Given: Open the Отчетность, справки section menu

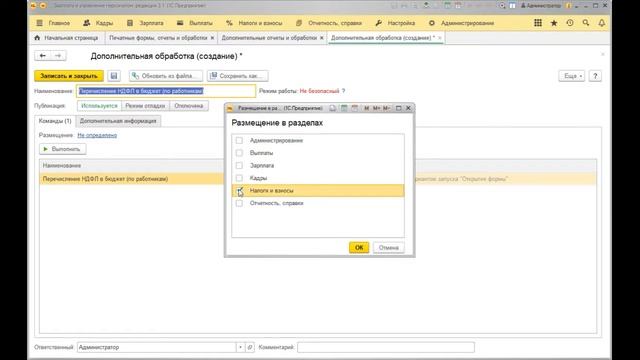Looking at the screenshot, I should coord(329,23).
